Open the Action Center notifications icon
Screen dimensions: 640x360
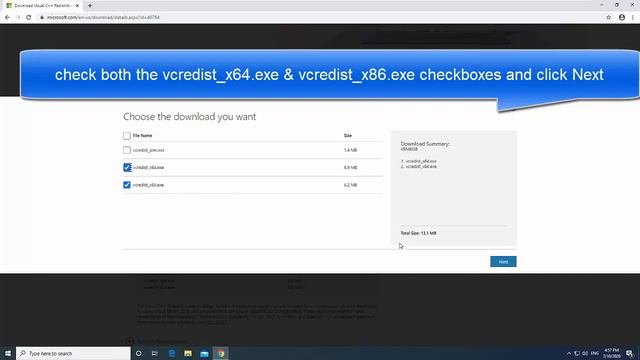(x=629, y=353)
